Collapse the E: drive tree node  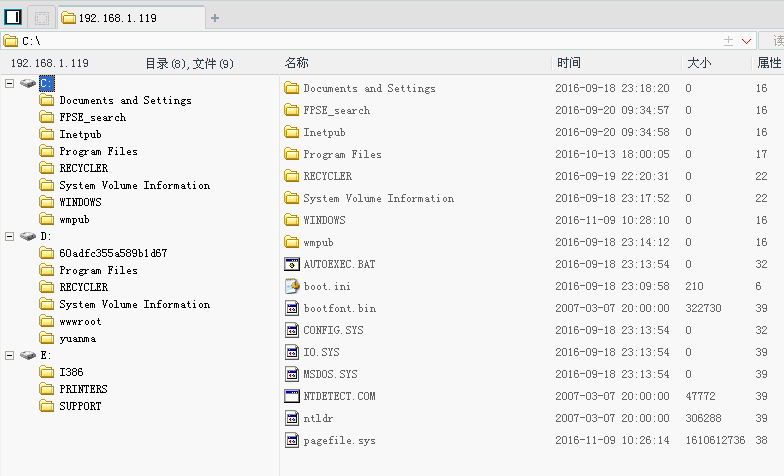10,356
